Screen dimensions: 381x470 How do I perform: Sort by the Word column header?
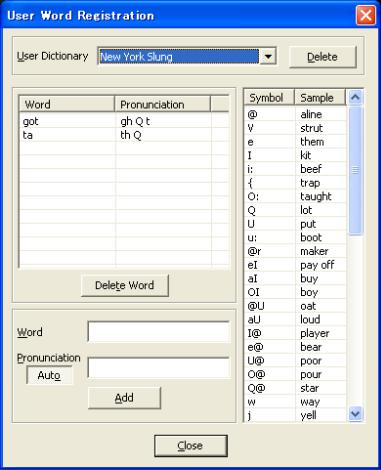point(67,104)
